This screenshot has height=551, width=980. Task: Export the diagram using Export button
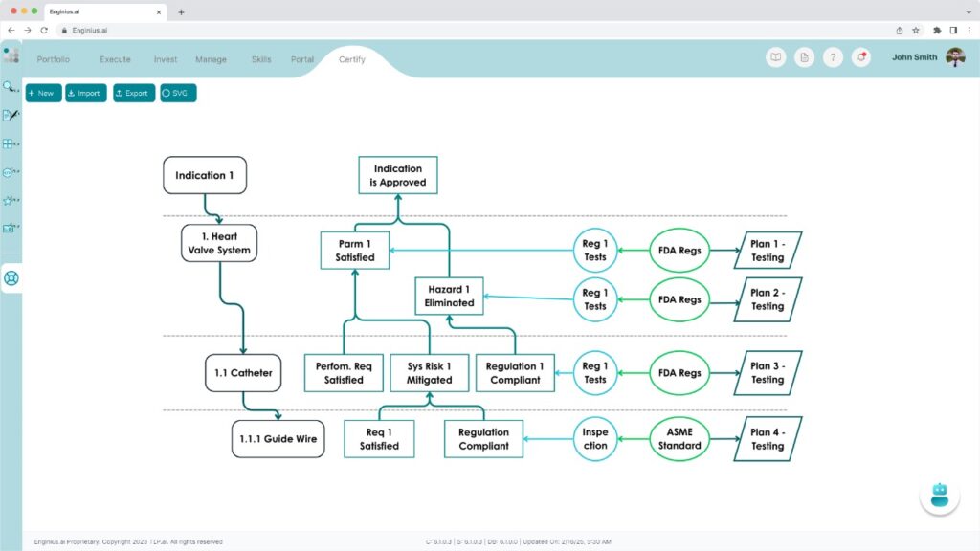tap(134, 93)
